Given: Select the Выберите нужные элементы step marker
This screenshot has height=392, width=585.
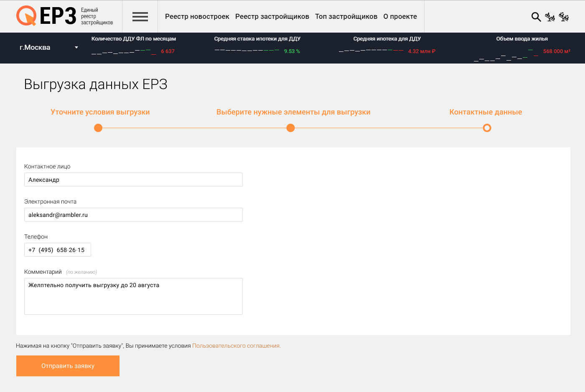Looking at the screenshot, I should (290, 128).
